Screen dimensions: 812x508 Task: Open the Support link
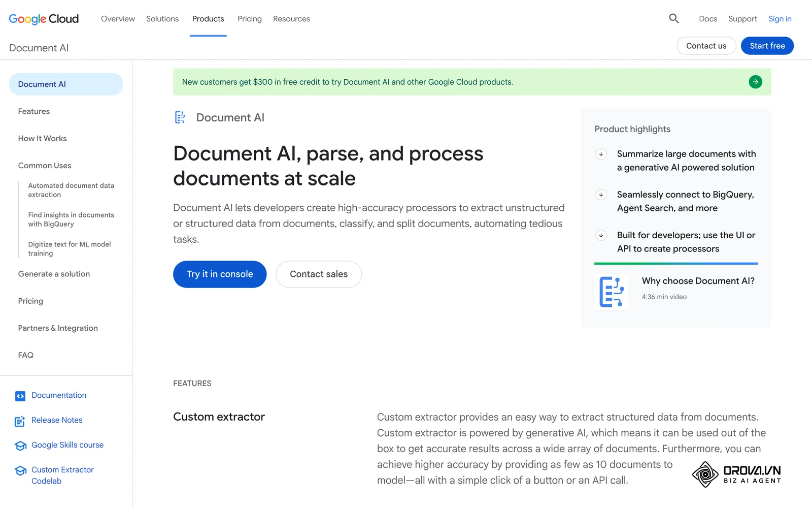click(x=742, y=19)
